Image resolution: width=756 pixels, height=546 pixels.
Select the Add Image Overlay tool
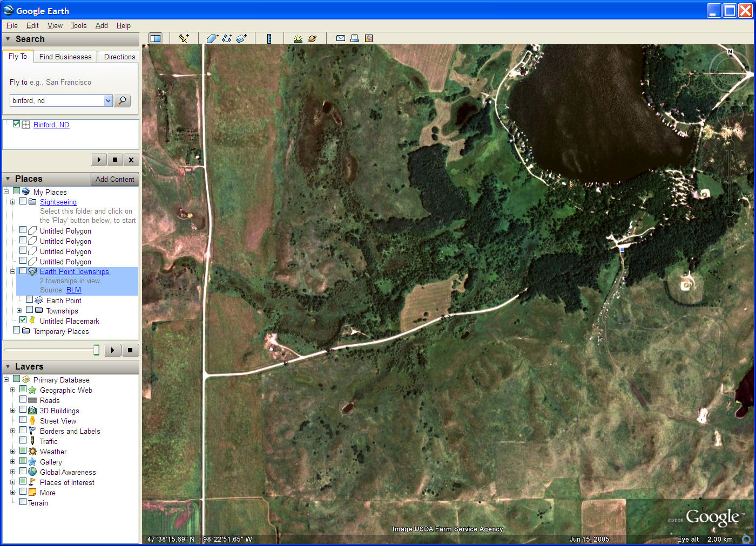(241, 38)
